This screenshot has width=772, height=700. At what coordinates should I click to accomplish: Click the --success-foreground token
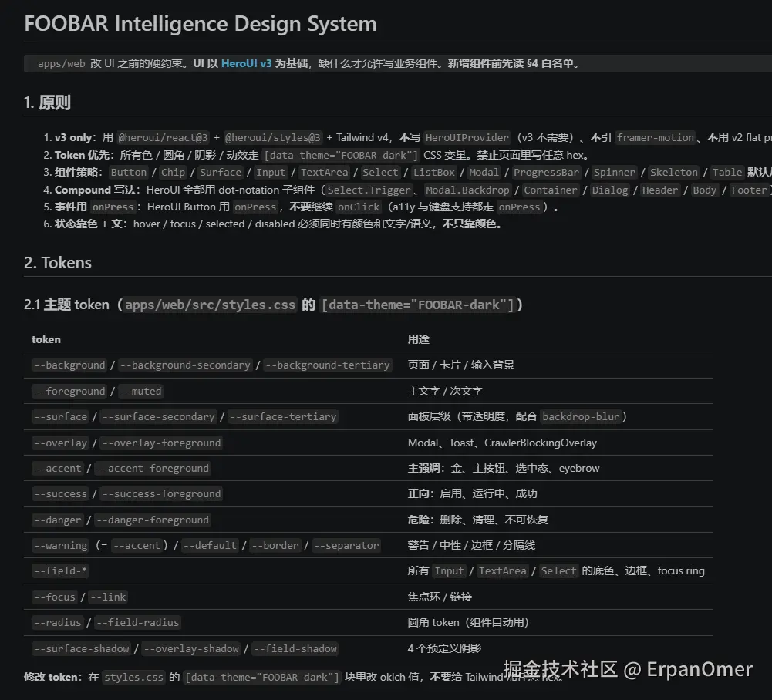(x=161, y=493)
